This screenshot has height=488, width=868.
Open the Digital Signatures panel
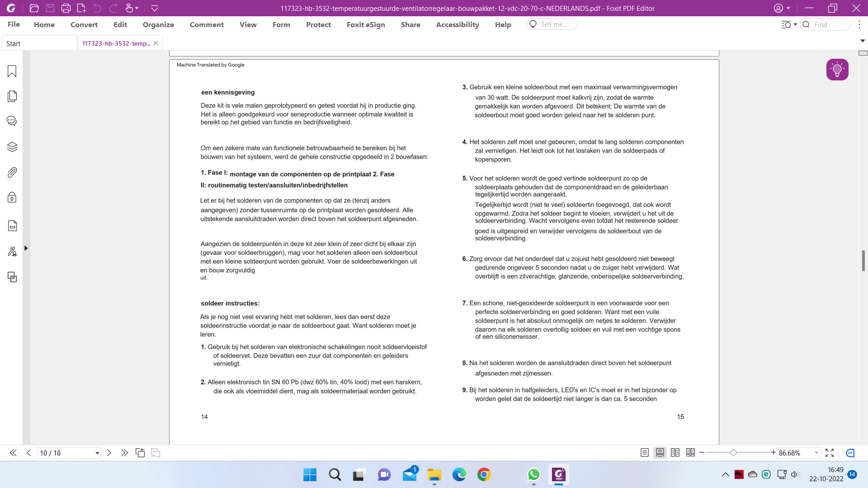coord(12,251)
